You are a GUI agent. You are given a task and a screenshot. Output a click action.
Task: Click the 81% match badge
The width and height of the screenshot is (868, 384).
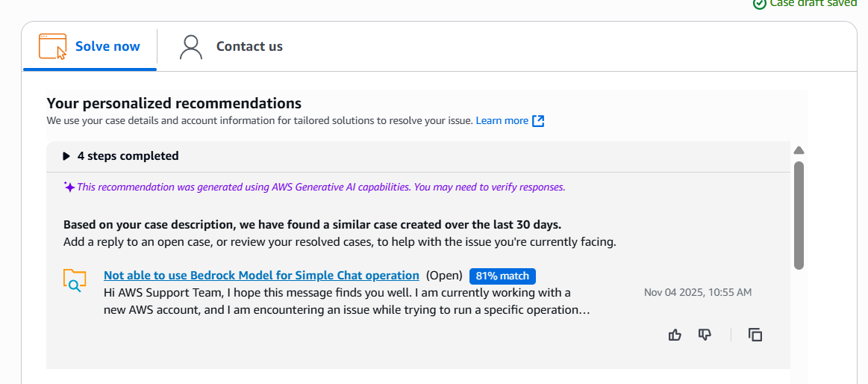[502, 276]
